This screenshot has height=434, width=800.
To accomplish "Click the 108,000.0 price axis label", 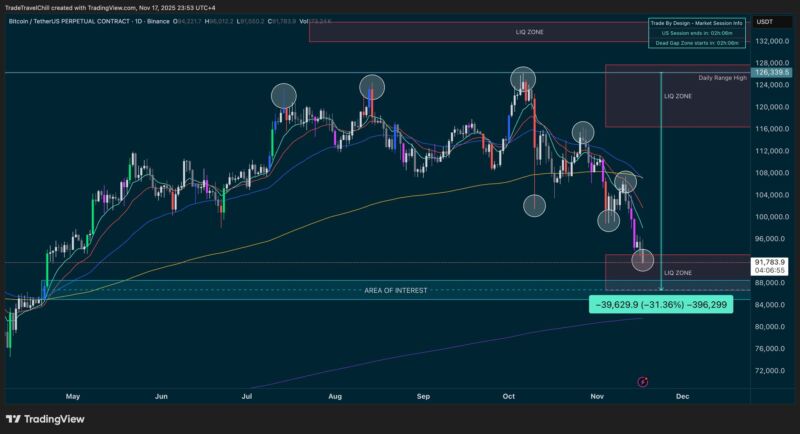I will pos(770,173).
